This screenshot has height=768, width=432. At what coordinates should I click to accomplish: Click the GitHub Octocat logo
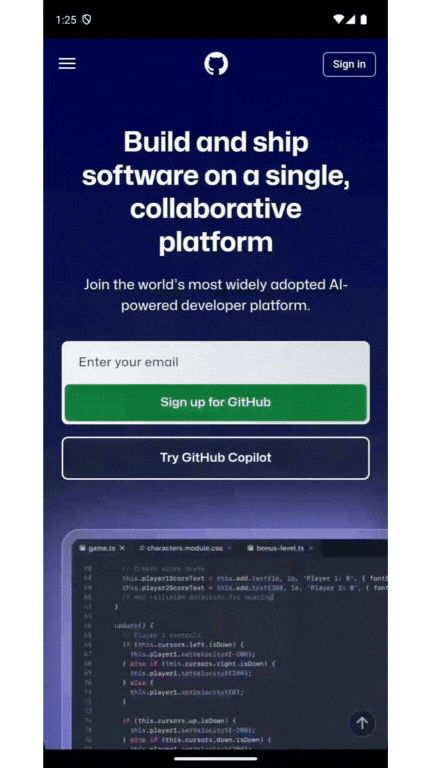click(x=216, y=64)
